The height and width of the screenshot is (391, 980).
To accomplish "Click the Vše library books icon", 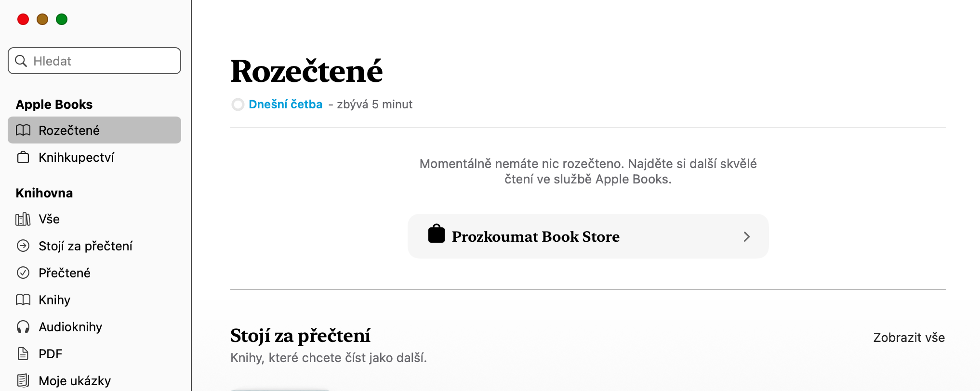I will click(x=23, y=219).
